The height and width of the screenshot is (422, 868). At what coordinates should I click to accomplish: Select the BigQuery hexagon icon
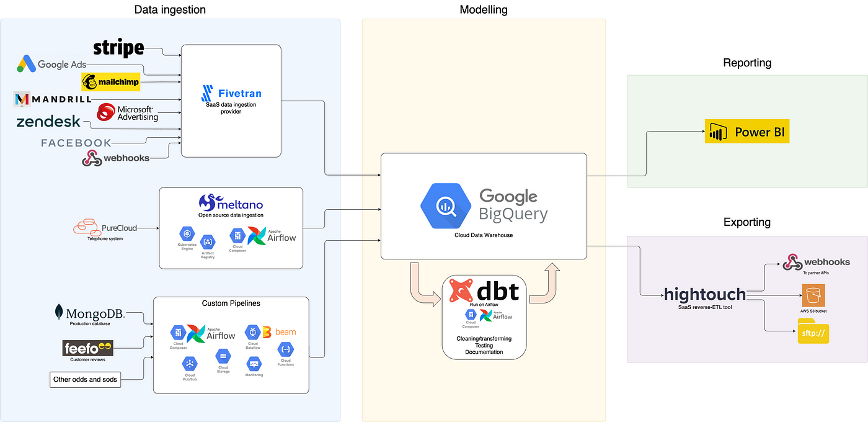click(446, 207)
